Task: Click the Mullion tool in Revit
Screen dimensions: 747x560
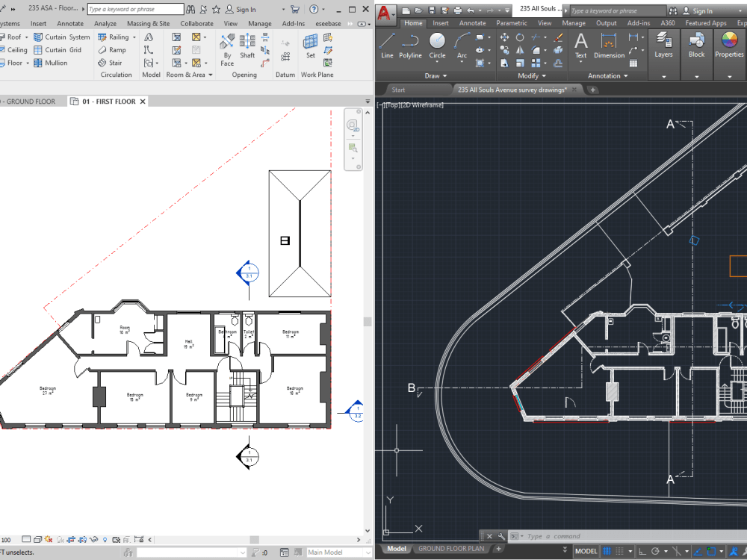Action: 51,63
